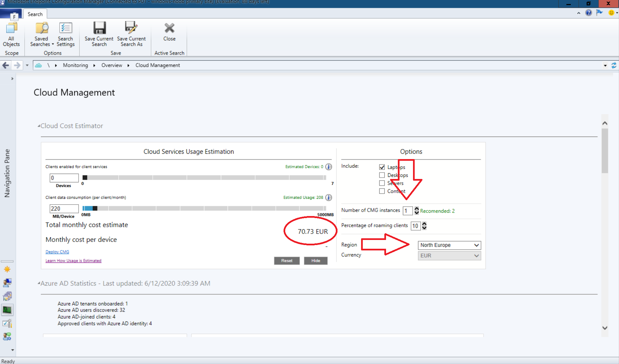The width and height of the screenshot is (619, 364).
Task: Select the Search ribbon tab
Action: 35,14
